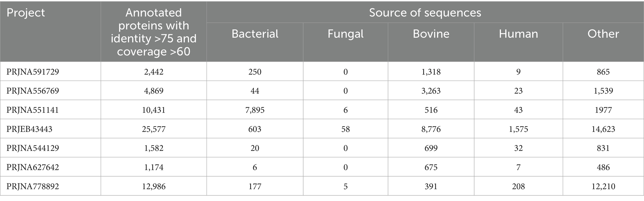644x201 pixels.
Task: Click the 14,623 other count cell
Action: 603,129
